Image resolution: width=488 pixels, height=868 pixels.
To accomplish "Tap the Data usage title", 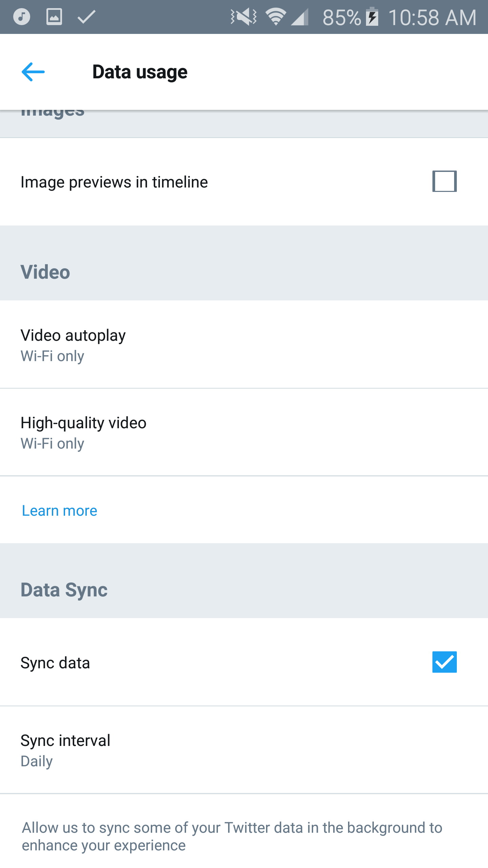I will (140, 72).
